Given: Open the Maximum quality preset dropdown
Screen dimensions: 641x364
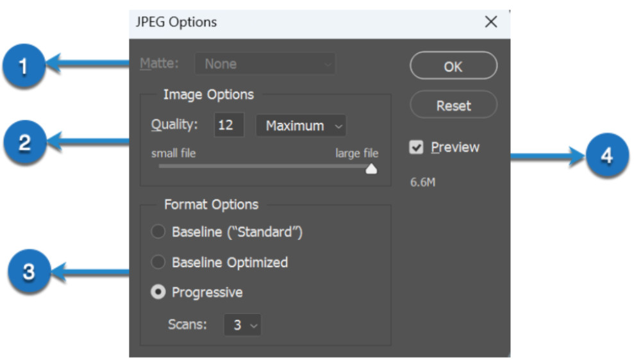Looking at the screenshot, I should click(x=301, y=126).
